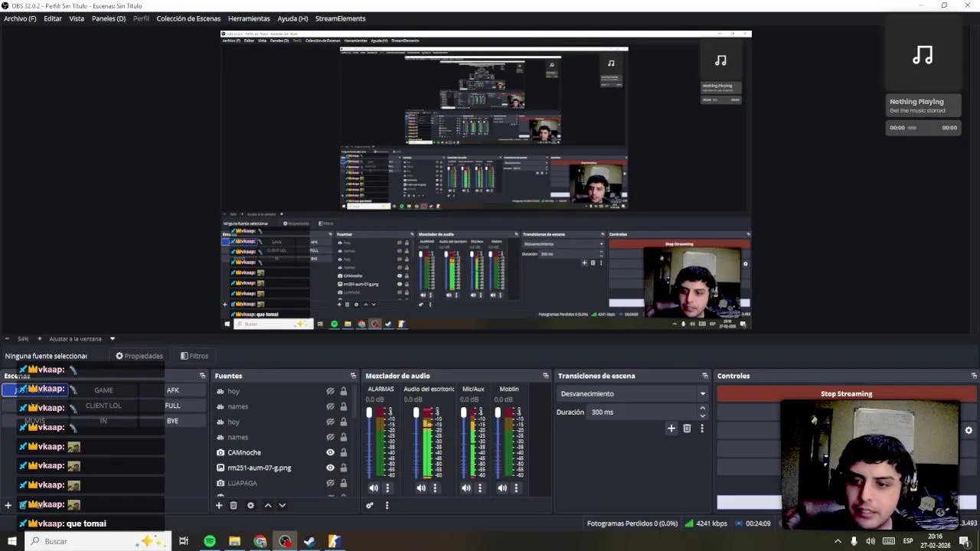
Task: Open the Counter-Strike taskbar icon
Action: pos(335,541)
